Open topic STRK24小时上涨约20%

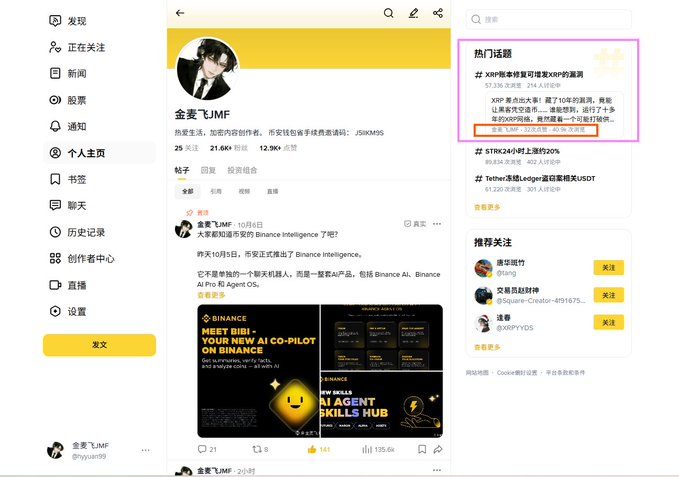[522, 151]
